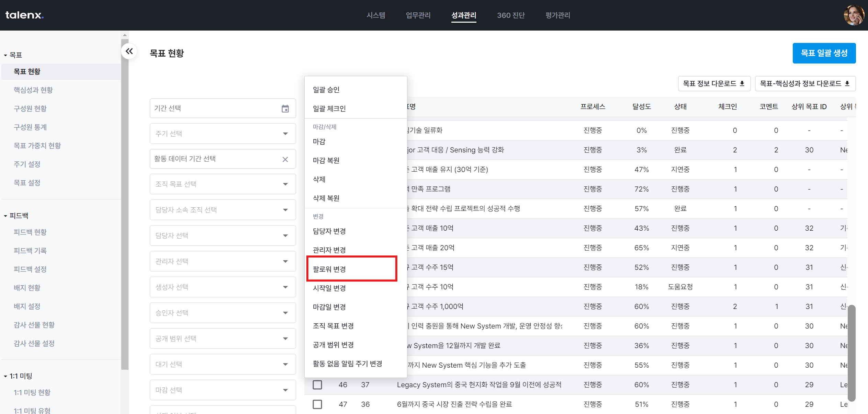Collapse the 피드백 sidebar section
Viewport: 868px width, 414px height.
tap(5, 216)
